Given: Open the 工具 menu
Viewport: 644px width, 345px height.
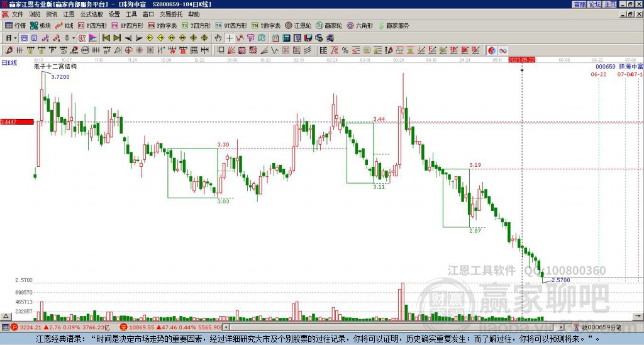Looking at the screenshot, I should pyautogui.click(x=131, y=14).
